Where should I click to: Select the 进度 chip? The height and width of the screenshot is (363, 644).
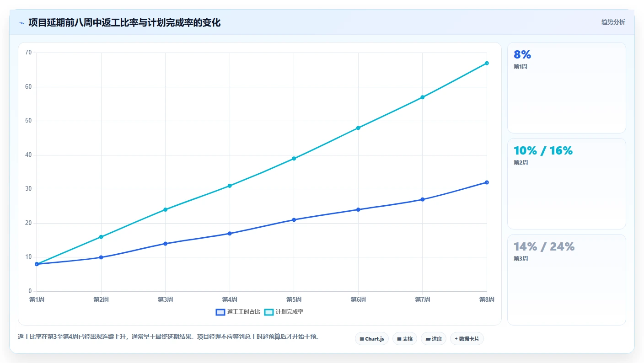[x=434, y=339]
